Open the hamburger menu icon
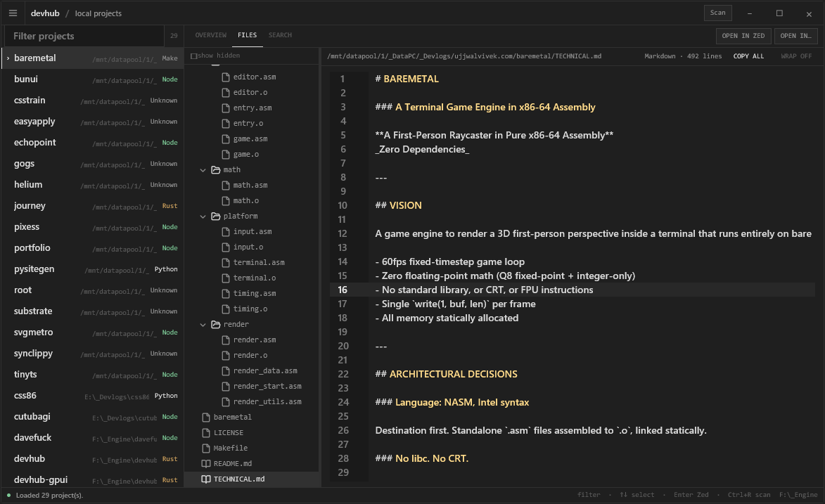 tap(13, 13)
